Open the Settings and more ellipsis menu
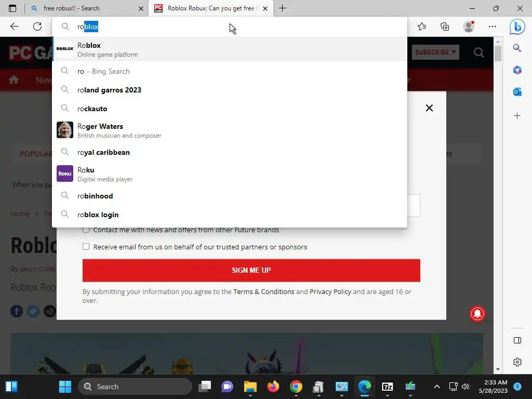 point(493,26)
